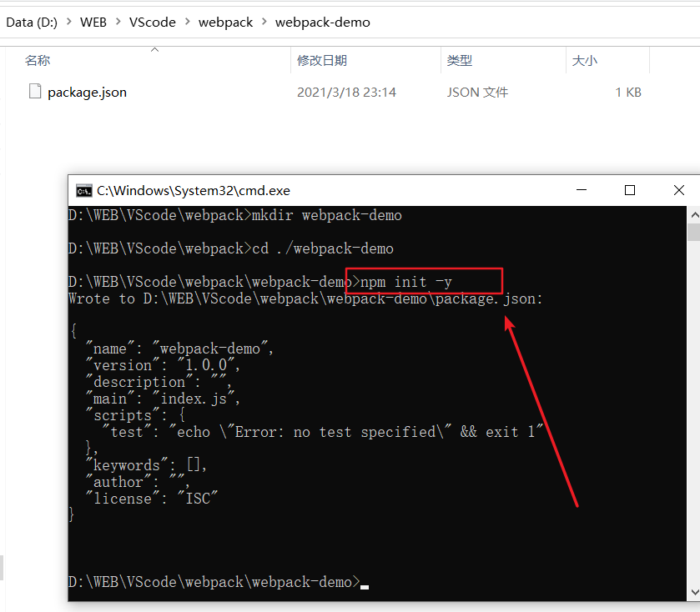Viewport: 700px width, 612px height.
Task: Click the cmd vertical scrollbar thumb
Action: coord(694,232)
